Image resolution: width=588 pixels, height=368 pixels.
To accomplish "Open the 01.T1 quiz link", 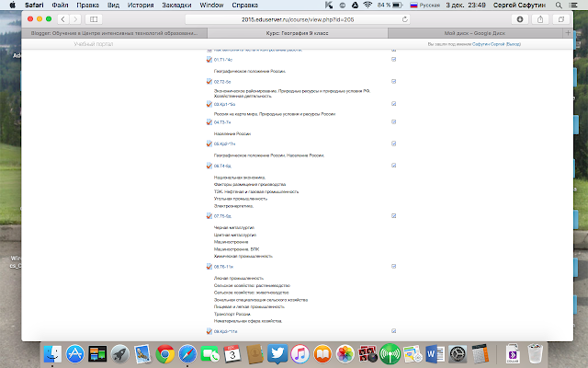I will pos(223,60).
